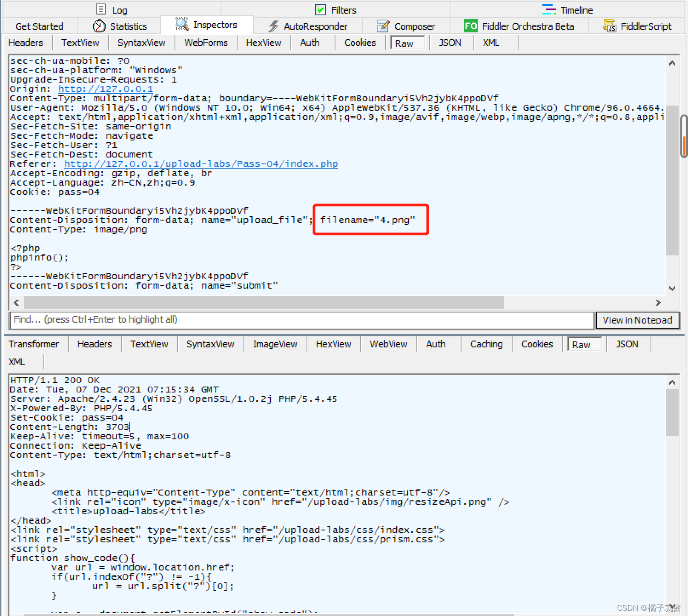
Task: Open the Log tab icon
Action: coord(101,9)
